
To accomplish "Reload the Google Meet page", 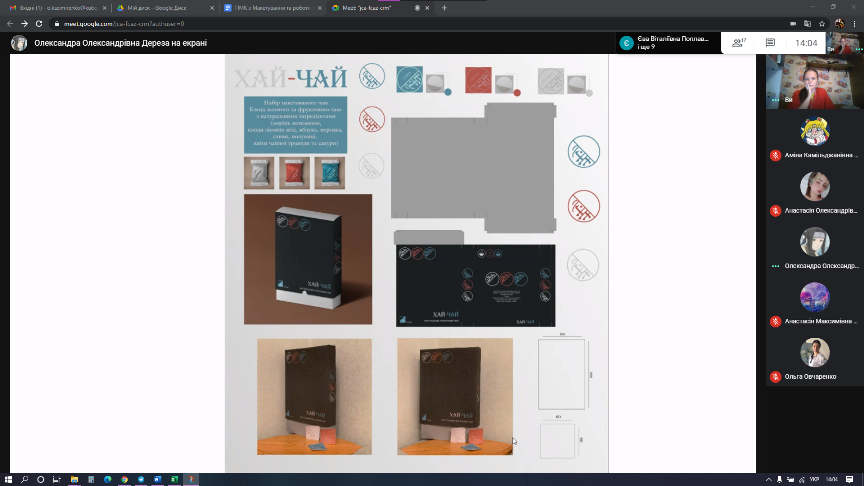I will (39, 23).
